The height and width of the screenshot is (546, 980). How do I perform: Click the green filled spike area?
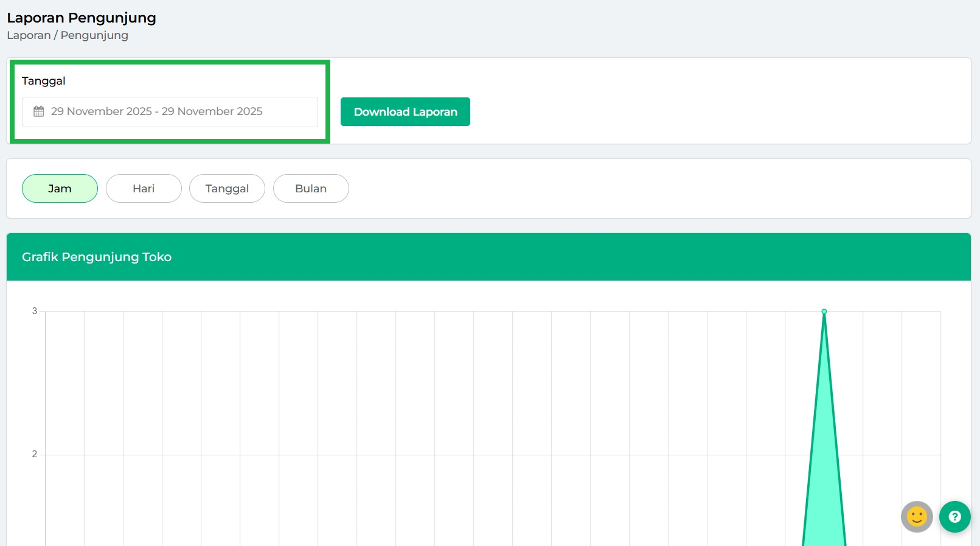point(824,487)
